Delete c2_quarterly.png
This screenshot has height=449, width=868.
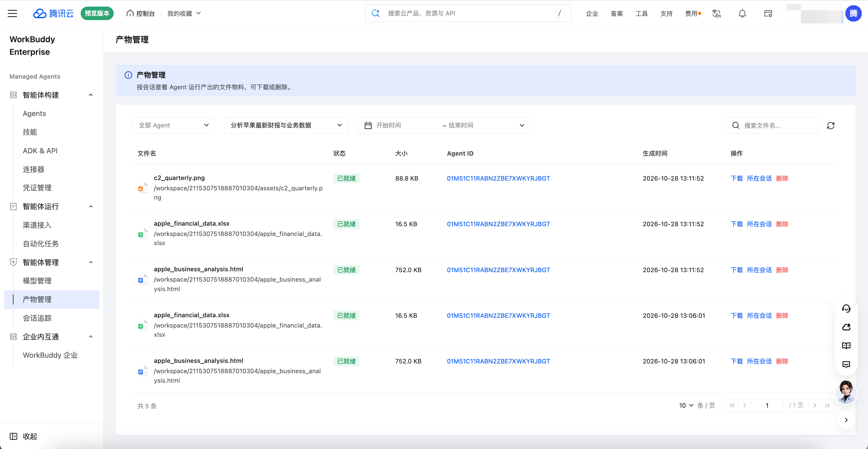(x=782, y=178)
